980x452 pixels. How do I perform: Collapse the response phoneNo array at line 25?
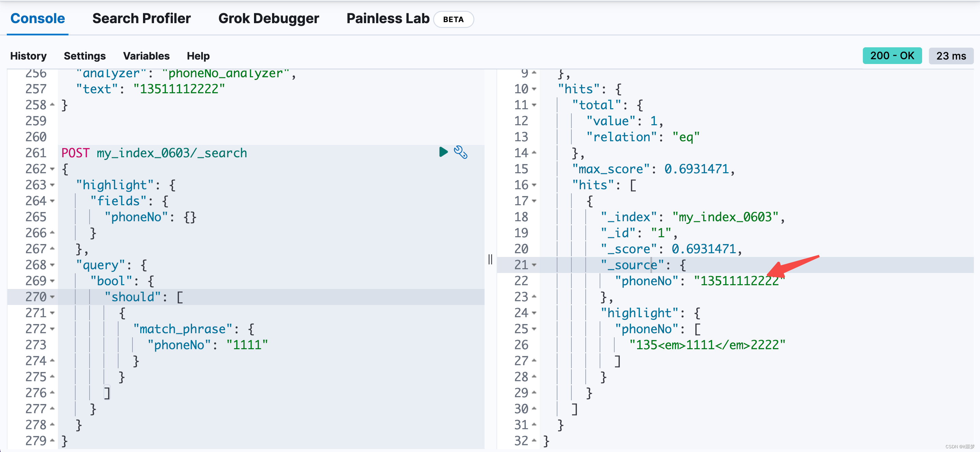point(534,329)
